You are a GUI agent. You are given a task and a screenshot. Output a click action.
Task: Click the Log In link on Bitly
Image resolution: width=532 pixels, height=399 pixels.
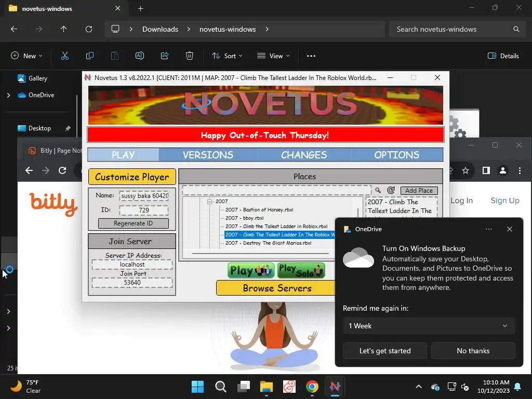[461, 201]
